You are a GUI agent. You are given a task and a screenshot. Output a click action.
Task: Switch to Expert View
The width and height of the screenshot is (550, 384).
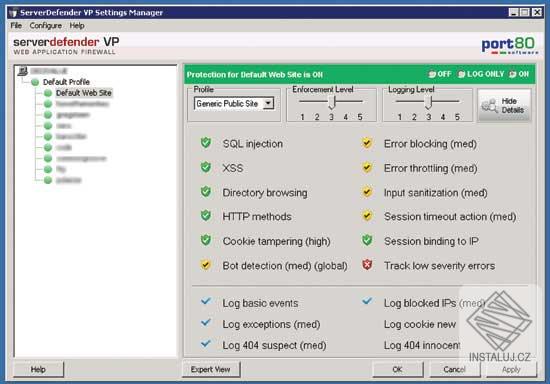[211, 369]
